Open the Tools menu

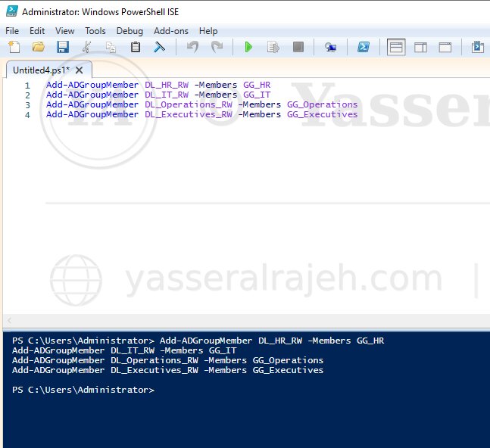(95, 31)
